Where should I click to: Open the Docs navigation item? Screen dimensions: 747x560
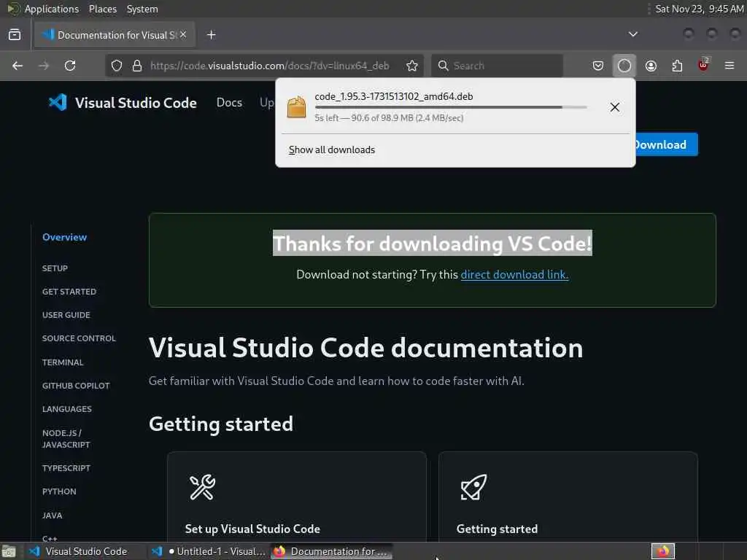coord(229,102)
